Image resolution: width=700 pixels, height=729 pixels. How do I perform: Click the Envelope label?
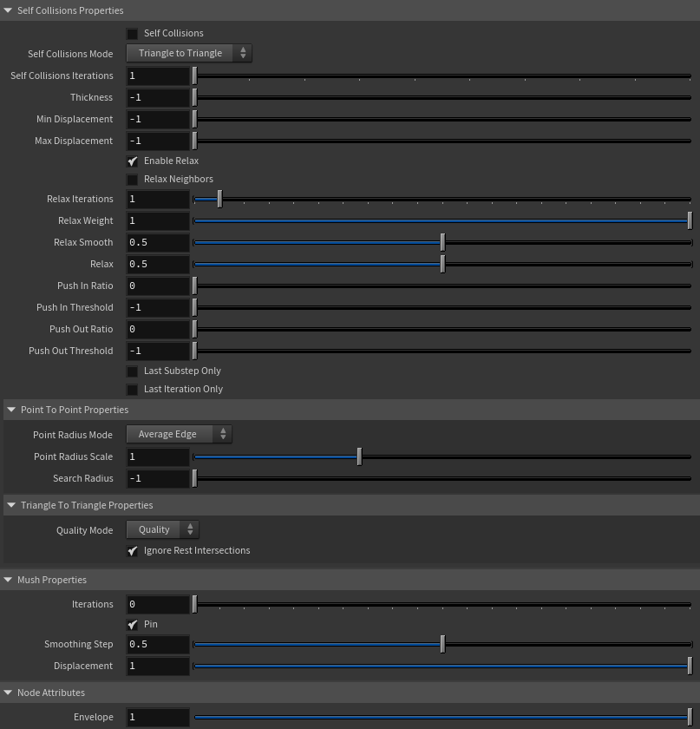coord(94,718)
